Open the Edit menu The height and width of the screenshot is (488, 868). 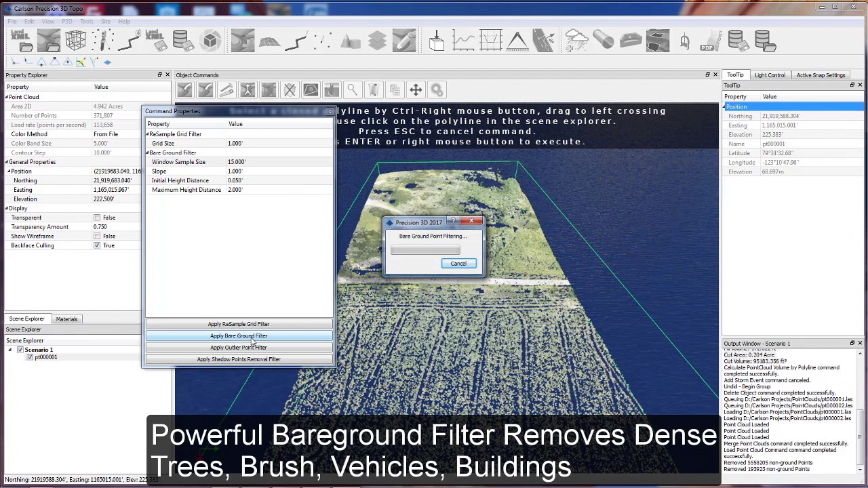pyautogui.click(x=29, y=21)
